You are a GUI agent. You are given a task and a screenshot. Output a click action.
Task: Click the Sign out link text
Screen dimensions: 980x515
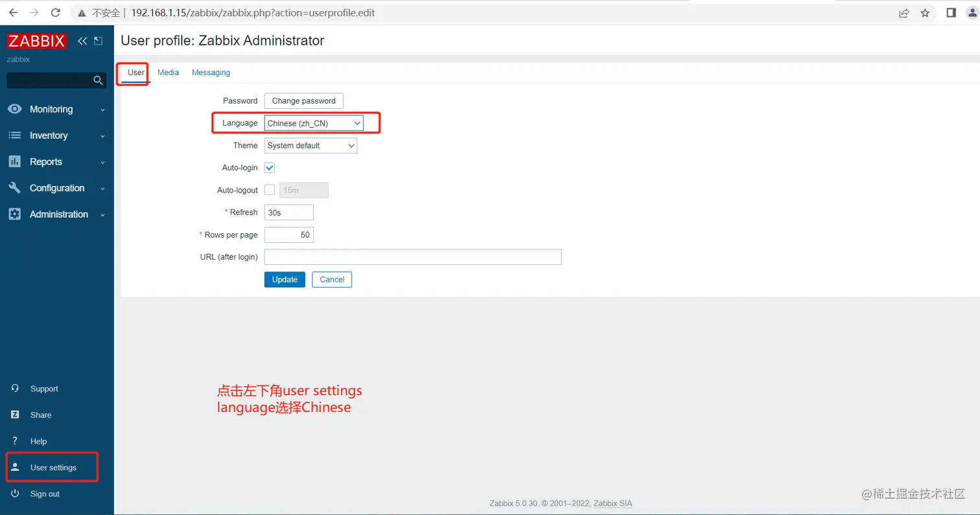[x=45, y=494]
